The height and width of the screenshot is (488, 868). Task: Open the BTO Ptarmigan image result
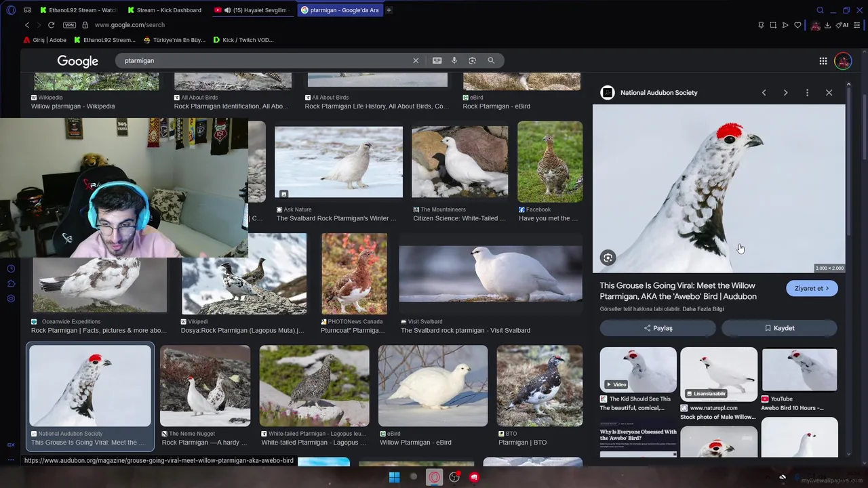539,386
